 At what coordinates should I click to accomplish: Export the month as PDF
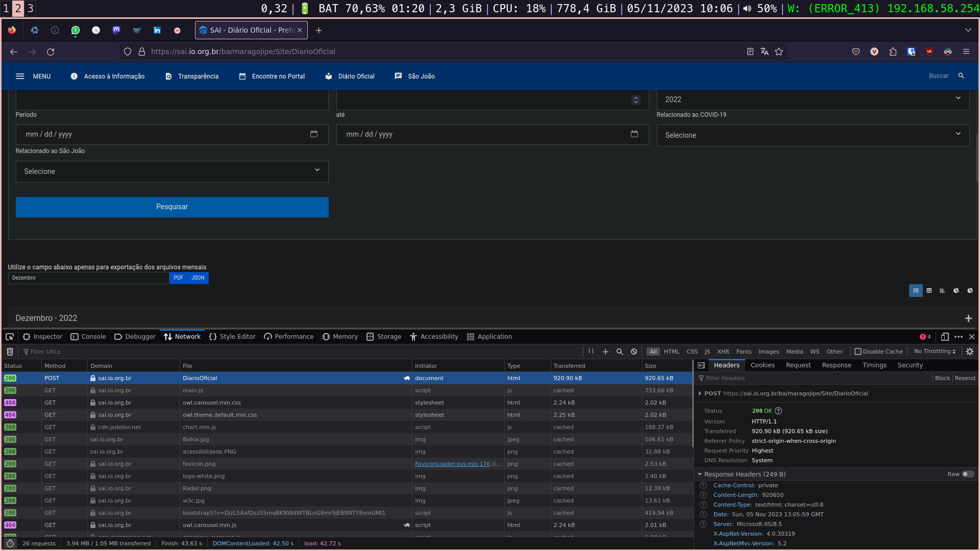[x=178, y=278]
